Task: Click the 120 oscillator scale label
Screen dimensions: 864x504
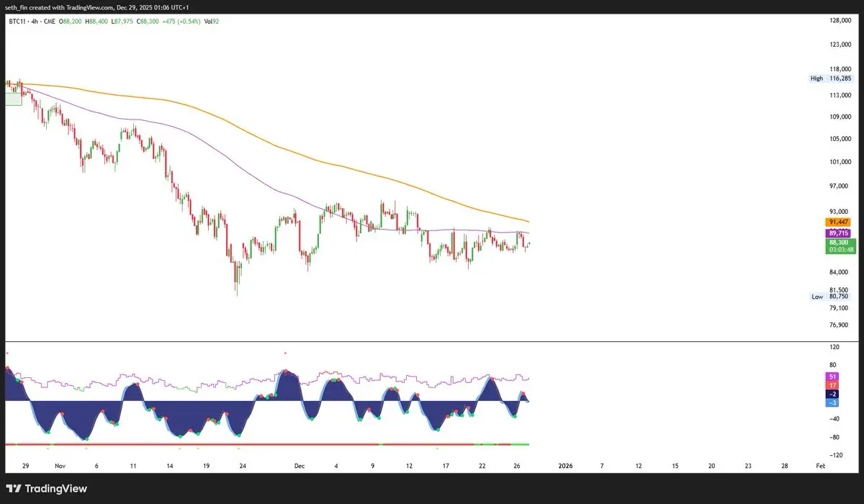Action: pyautogui.click(x=834, y=347)
